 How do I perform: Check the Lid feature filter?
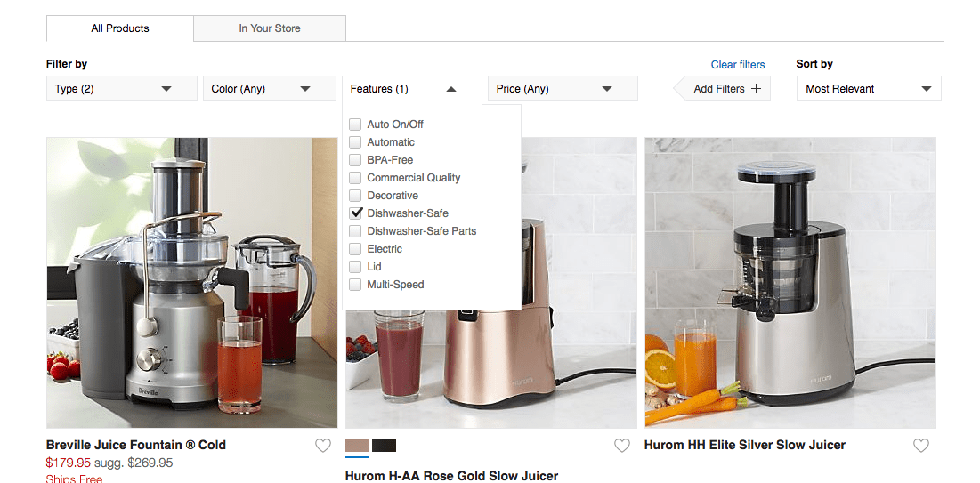coord(355,267)
